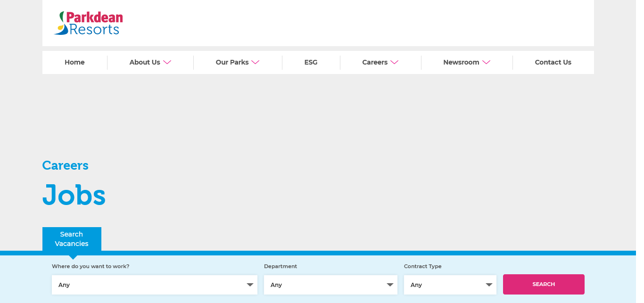Image resolution: width=644 pixels, height=303 pixels.
Task: Expand the chevron next to About Us
Action: 167,62
